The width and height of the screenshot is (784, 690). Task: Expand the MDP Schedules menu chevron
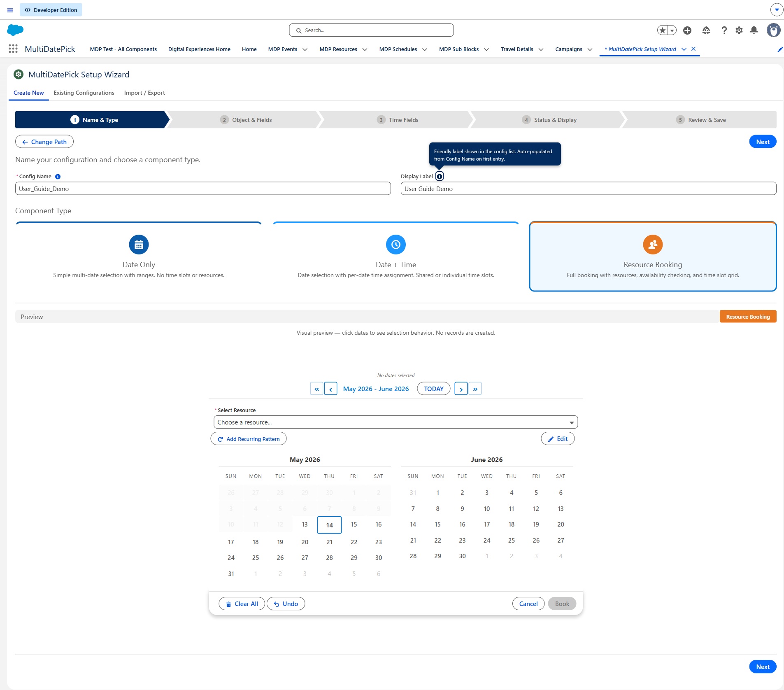coord(425,49)
